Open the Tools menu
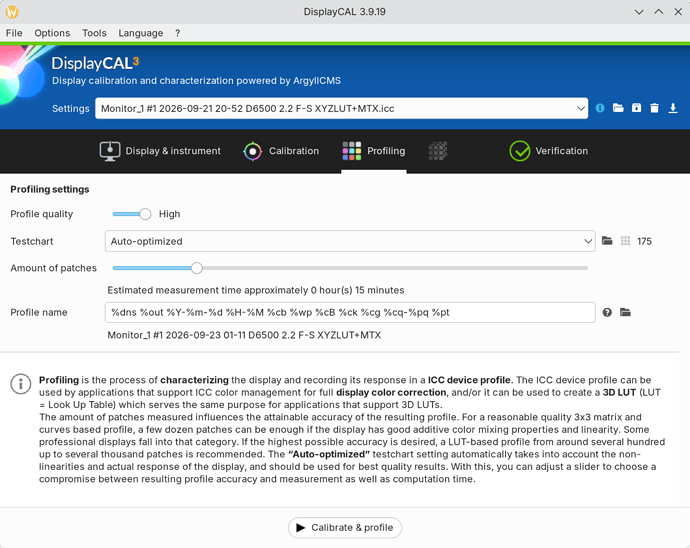 (x=94, y=33)
